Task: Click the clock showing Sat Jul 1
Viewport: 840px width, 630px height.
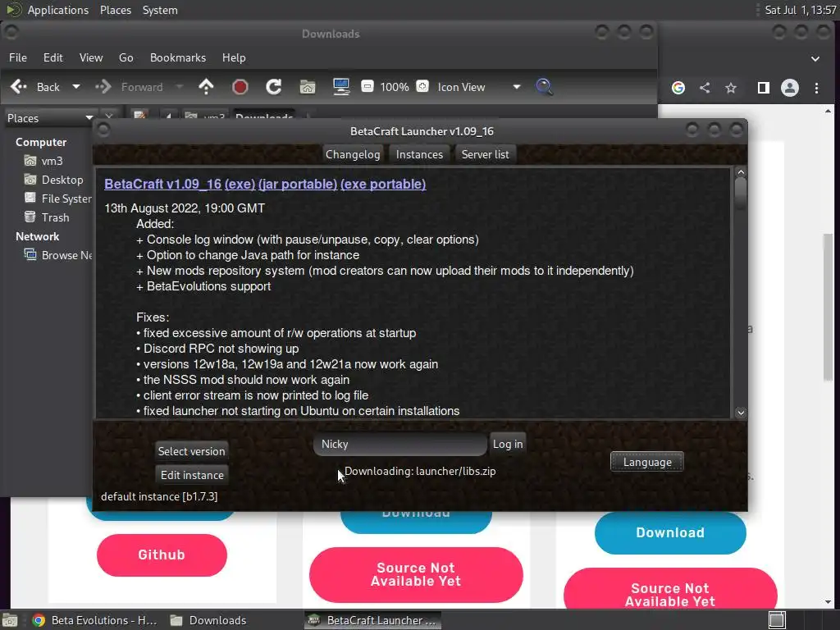Action: point(801,10)
